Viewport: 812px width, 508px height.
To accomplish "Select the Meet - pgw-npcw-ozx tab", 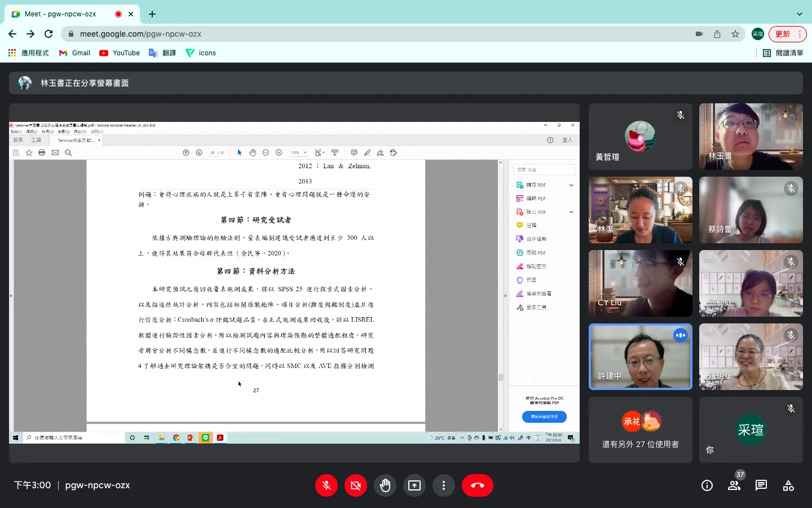I will 73,14.
